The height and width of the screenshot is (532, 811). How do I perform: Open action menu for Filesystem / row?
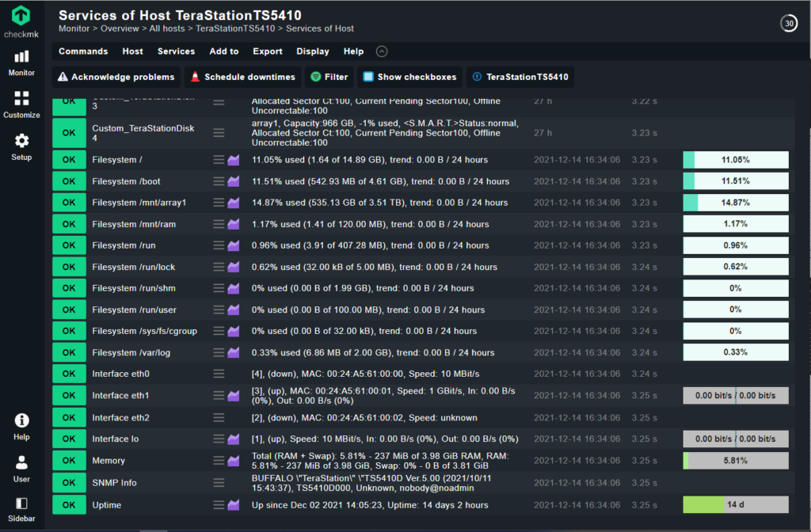(x=219, y=160)
